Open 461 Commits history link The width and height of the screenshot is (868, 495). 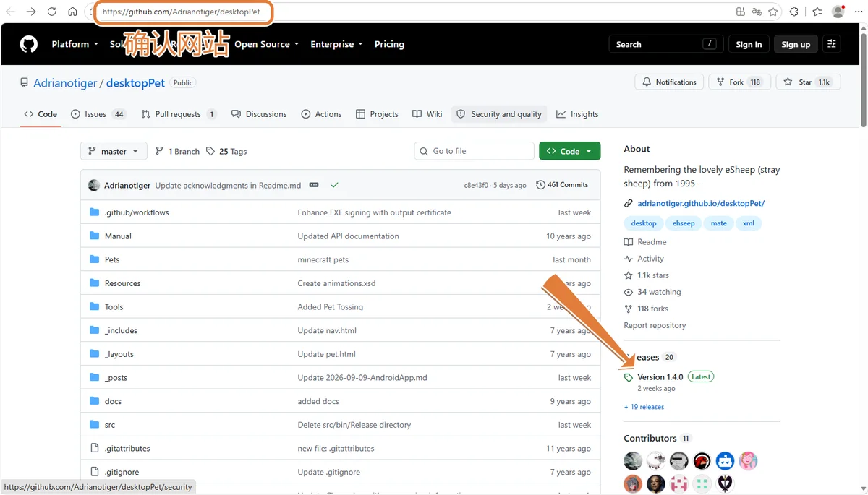click(x=562, y=185)
